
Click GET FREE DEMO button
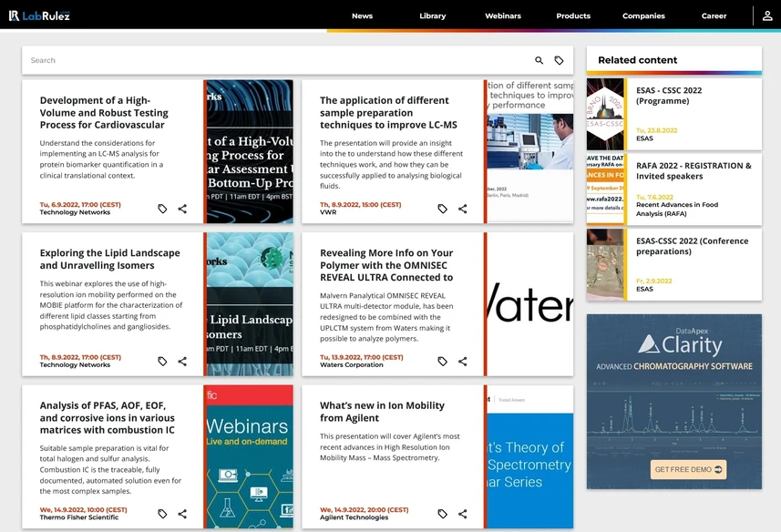pyautogui.click(x=688, y=469)
